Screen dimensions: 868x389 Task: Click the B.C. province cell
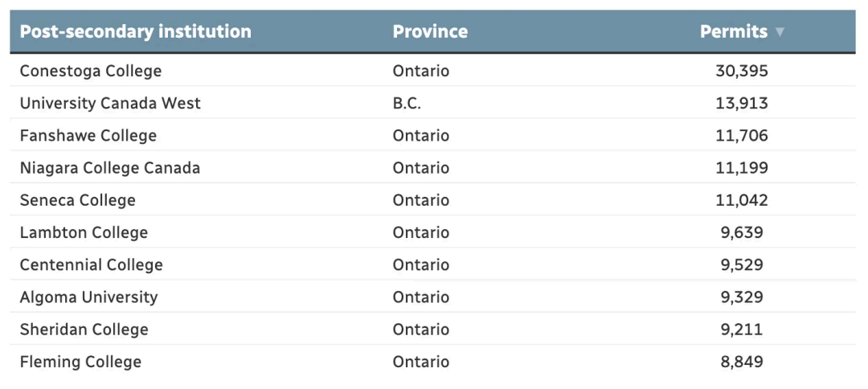tap(407, 104)
